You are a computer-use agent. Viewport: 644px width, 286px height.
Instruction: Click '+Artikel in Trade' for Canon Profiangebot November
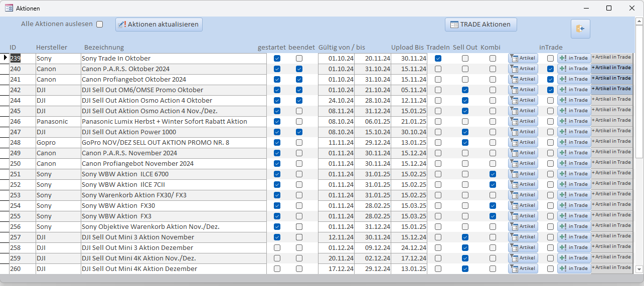612,162
